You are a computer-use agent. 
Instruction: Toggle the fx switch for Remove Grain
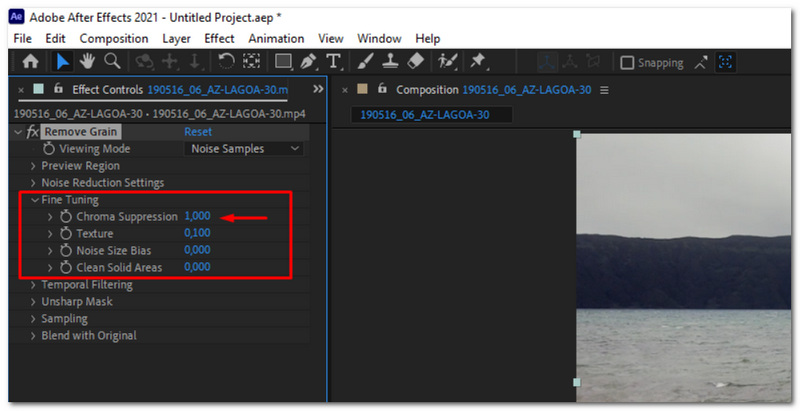tap(33, 132)
